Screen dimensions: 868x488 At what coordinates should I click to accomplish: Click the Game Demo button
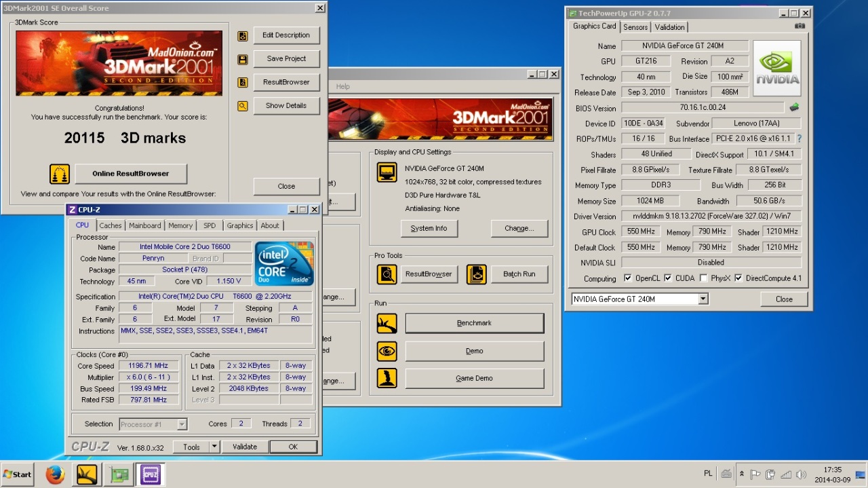[475, 378]
